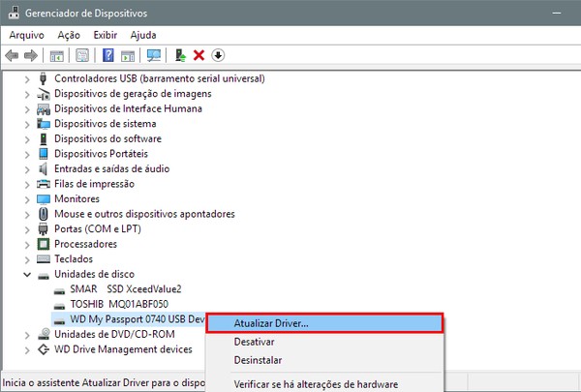Choose Atualizar Driver... from context menu
The height and width of the screenshot is (392, 581).
point(324,323)
